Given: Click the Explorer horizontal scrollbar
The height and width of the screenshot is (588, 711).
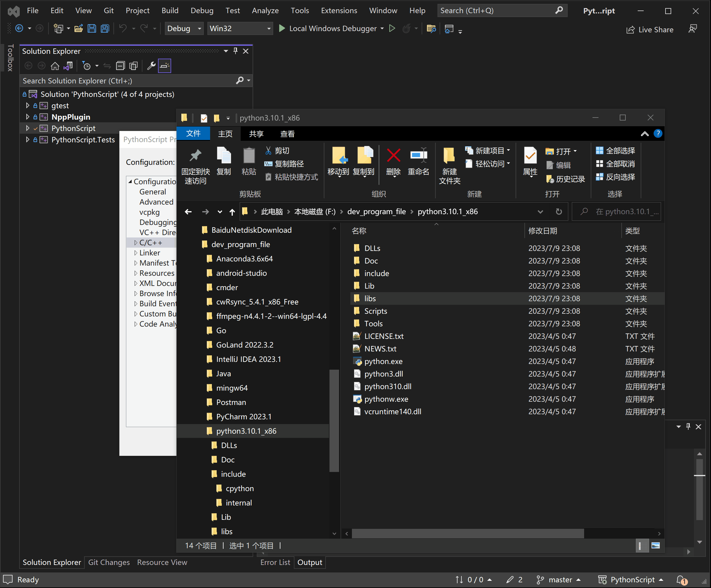Looking at the screenshot, I should point(468,534).
